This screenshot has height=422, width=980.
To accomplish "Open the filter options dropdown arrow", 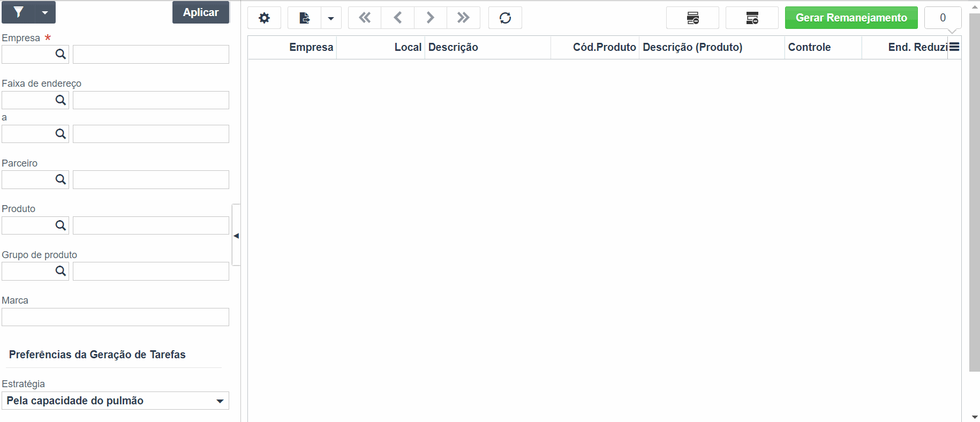I will (x=46, y=12).
